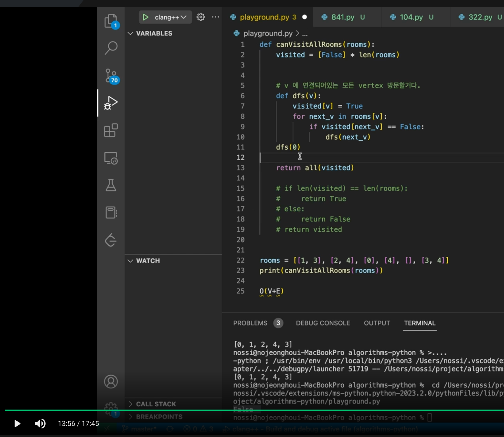Click 'visited[v] = True' on line 7
Image resolution: width=504 pixels, height=437 pixels.
328,106
